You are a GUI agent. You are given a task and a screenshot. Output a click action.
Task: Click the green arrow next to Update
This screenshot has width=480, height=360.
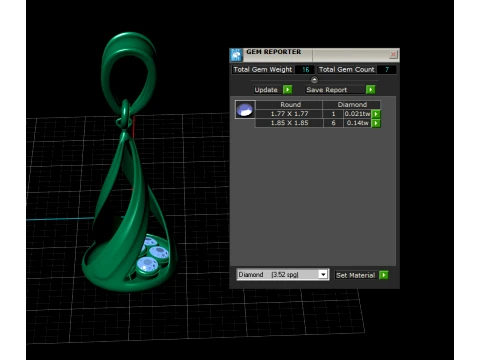(287, 90)
